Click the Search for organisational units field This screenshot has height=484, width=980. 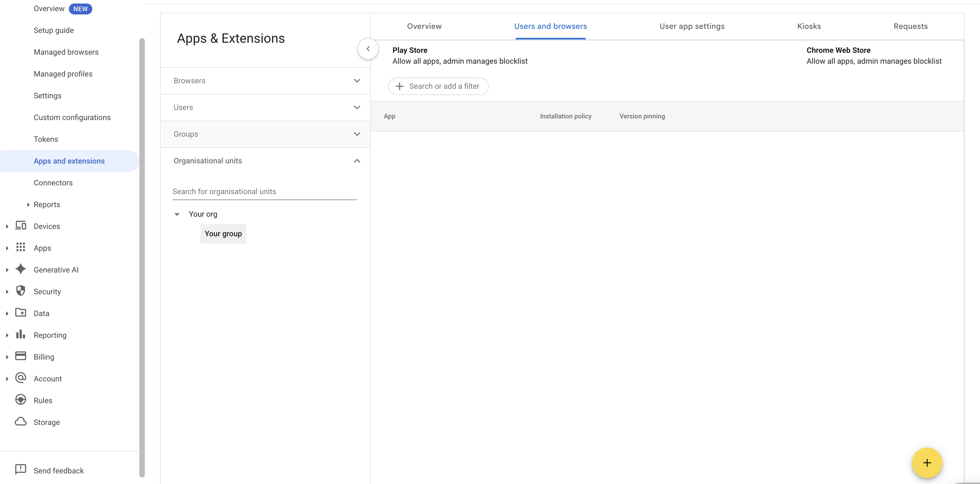(x=264, y=191)
